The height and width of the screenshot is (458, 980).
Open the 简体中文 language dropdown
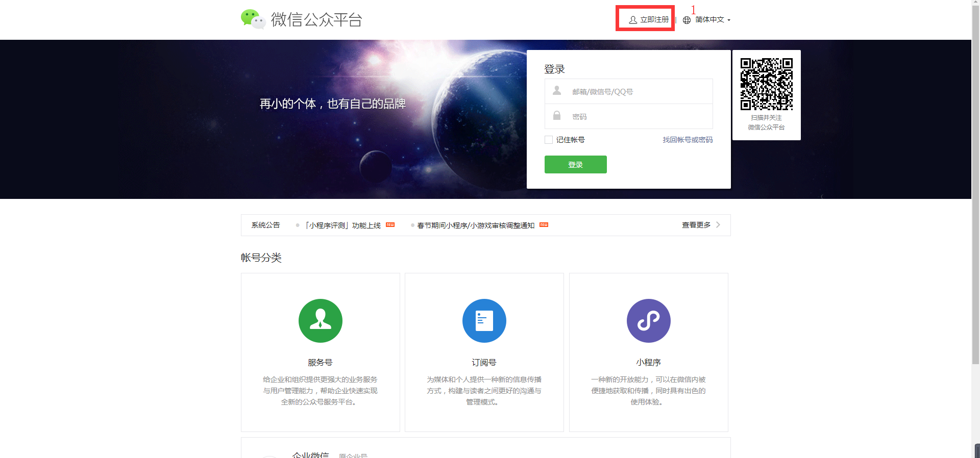[713, 19]
